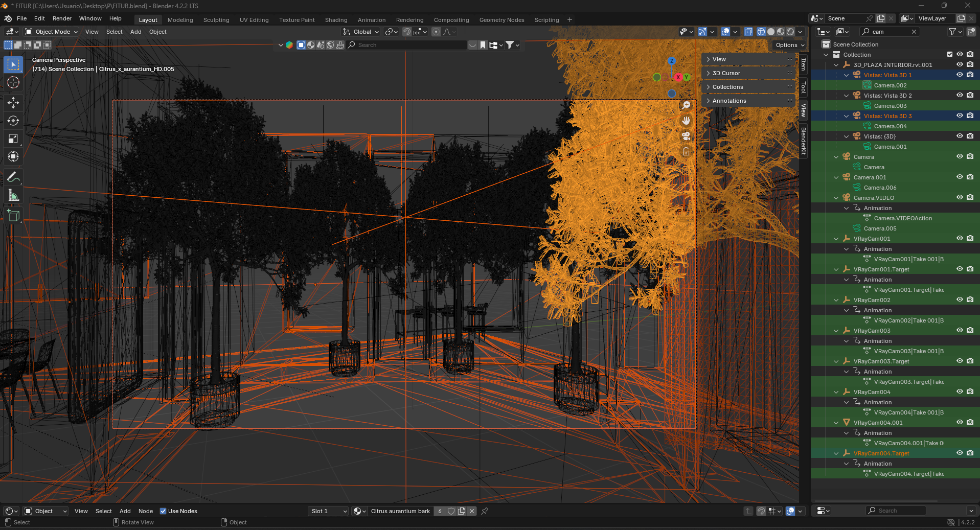Expand the 3D Cursor panel

coord(726,73)
